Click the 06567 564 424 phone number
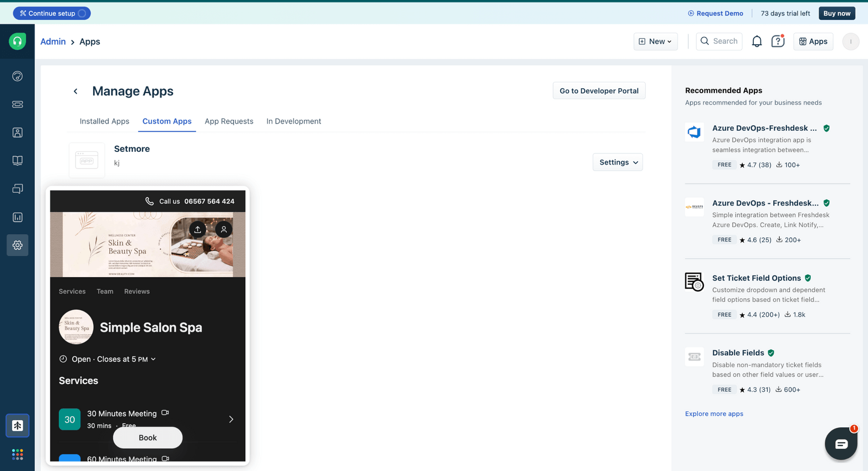This screenshot has width=868, height=471. pyautogui.click(x=210, y=201)
